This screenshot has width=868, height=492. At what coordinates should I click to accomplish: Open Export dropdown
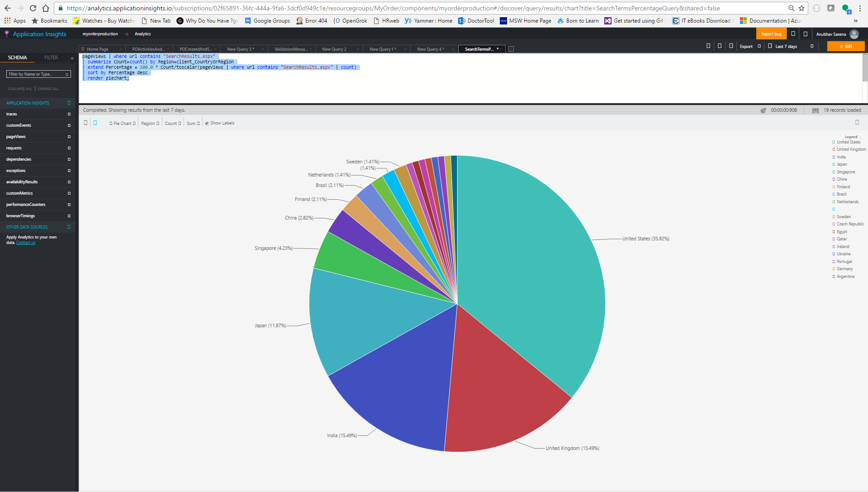click(x=750, y=46)
